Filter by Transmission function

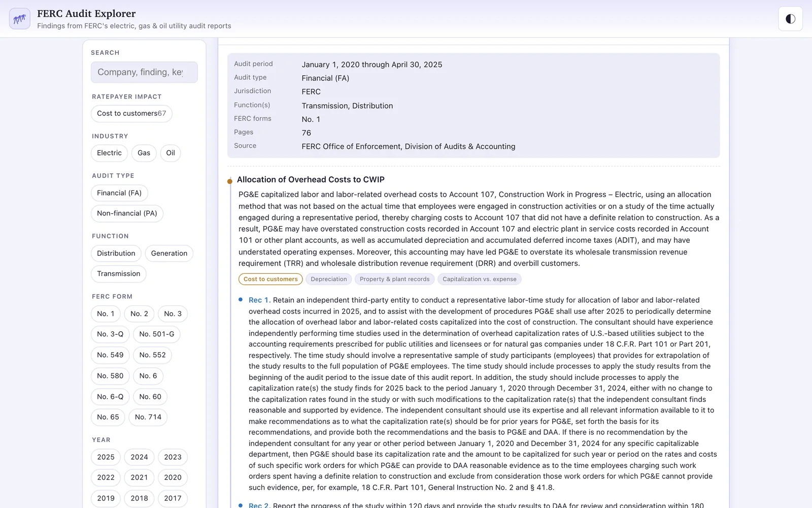point(118,274)
